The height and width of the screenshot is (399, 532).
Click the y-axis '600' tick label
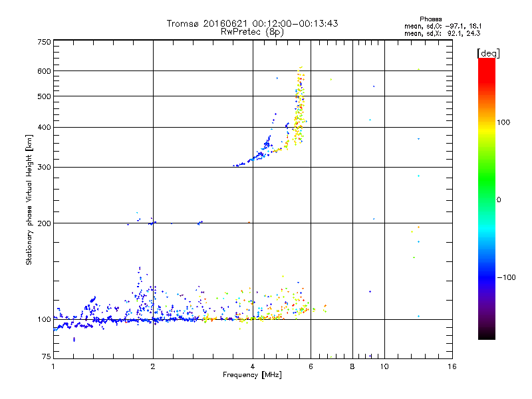point(44,71)
